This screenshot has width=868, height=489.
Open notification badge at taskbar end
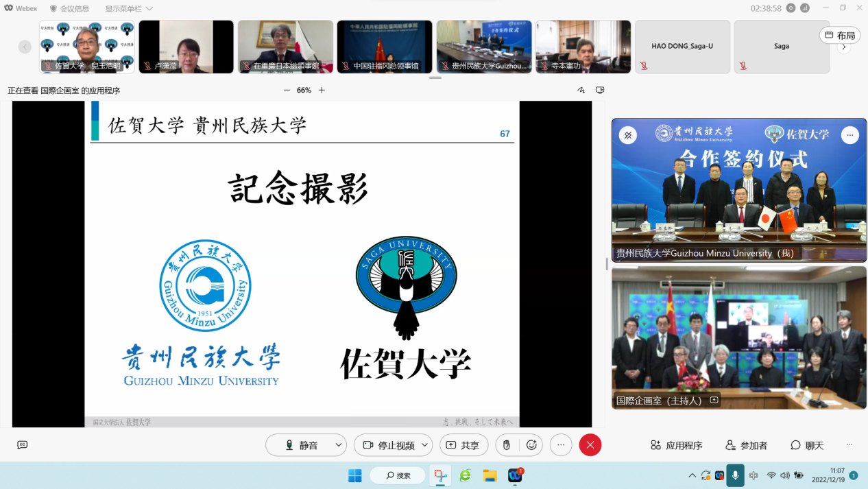[x=854, y=475]
